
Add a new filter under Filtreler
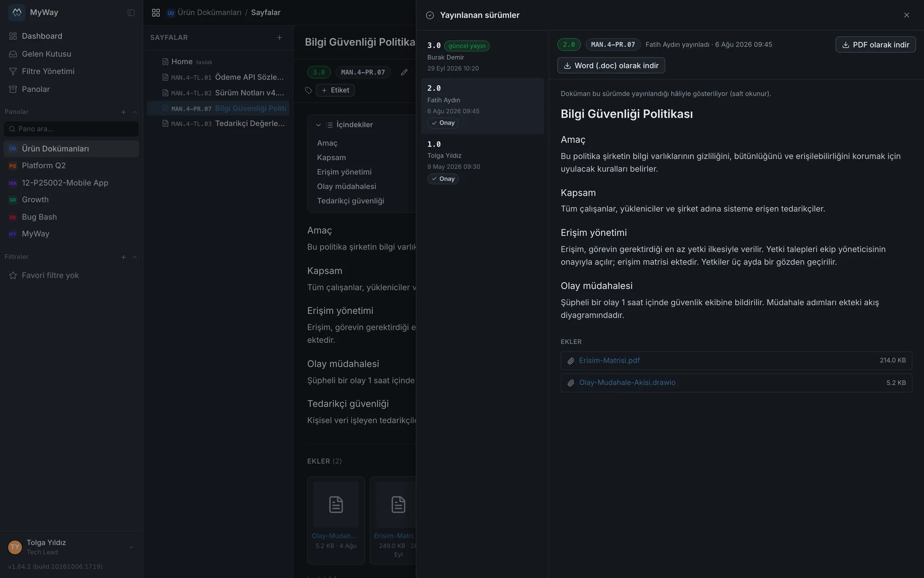click(x=123, y=257)
